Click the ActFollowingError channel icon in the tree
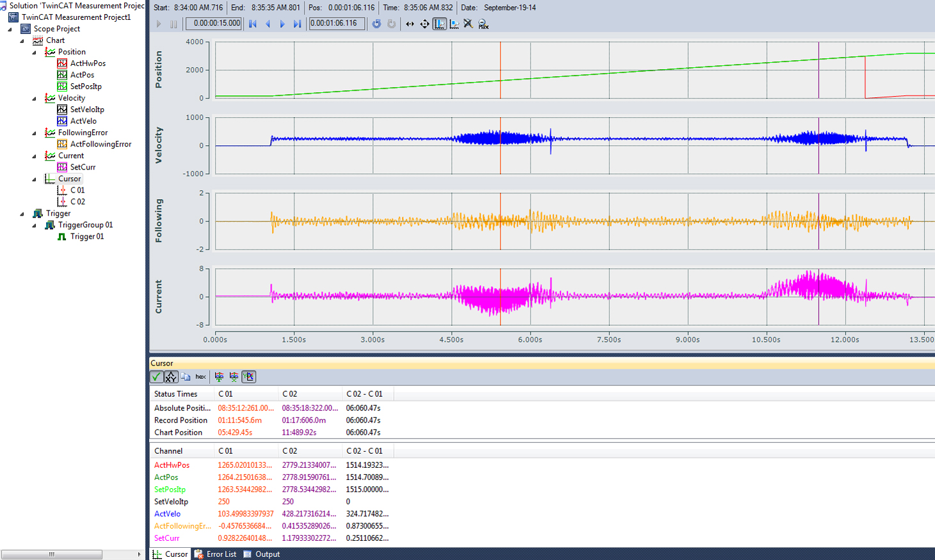935x560 pixels. coord(62,144)
